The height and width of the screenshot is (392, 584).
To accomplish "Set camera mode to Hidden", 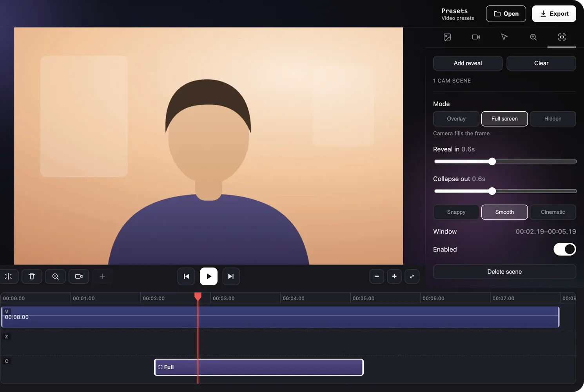I will click(553, 119).
